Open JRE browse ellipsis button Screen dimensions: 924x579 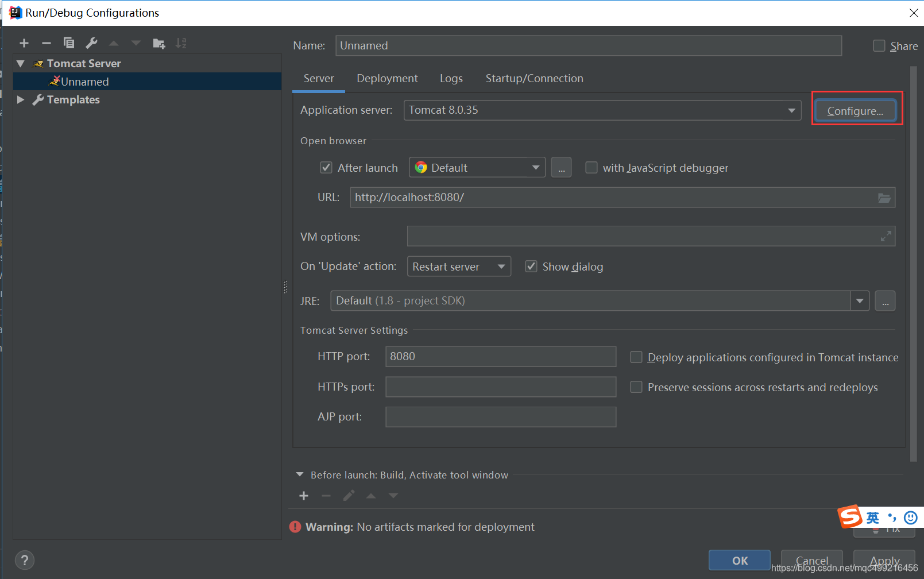click(x=885, y=301)
